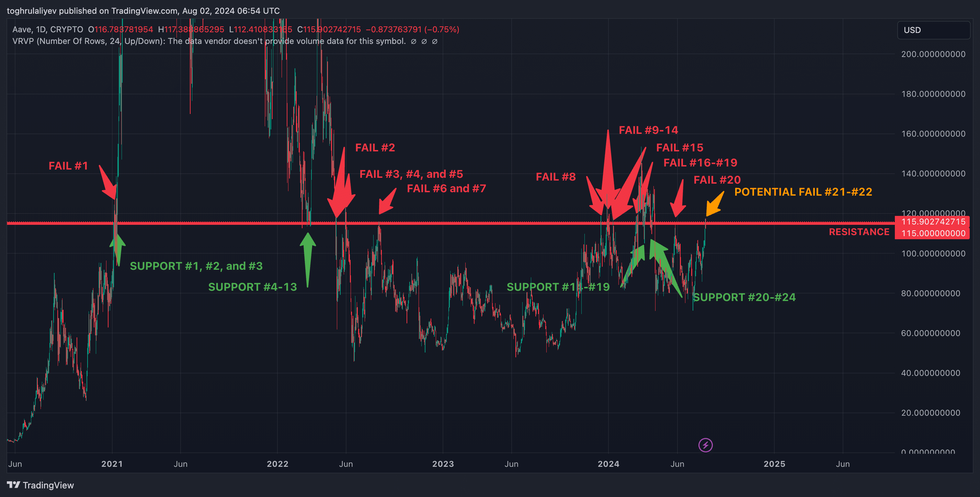Click the TradingView logo at bottom left
Image resolution: width=980 pixels, height=497 pixels.
40,485
